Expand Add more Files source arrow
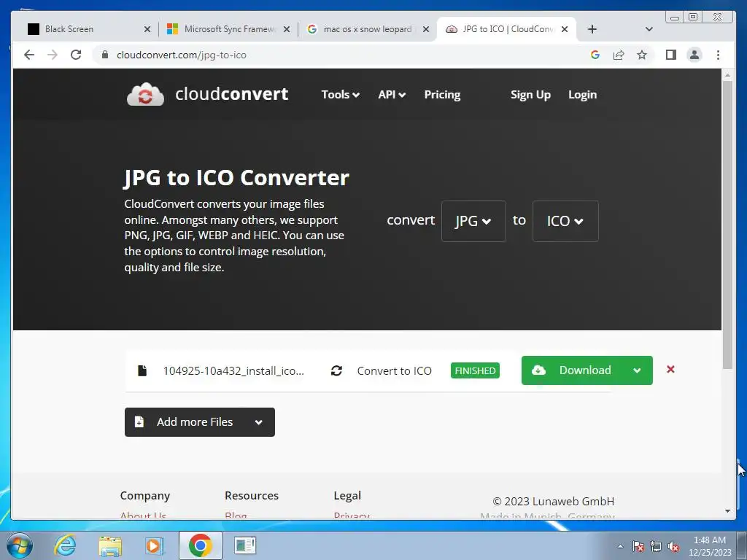This screenshot has height=560, width=747. pos(259,422)
